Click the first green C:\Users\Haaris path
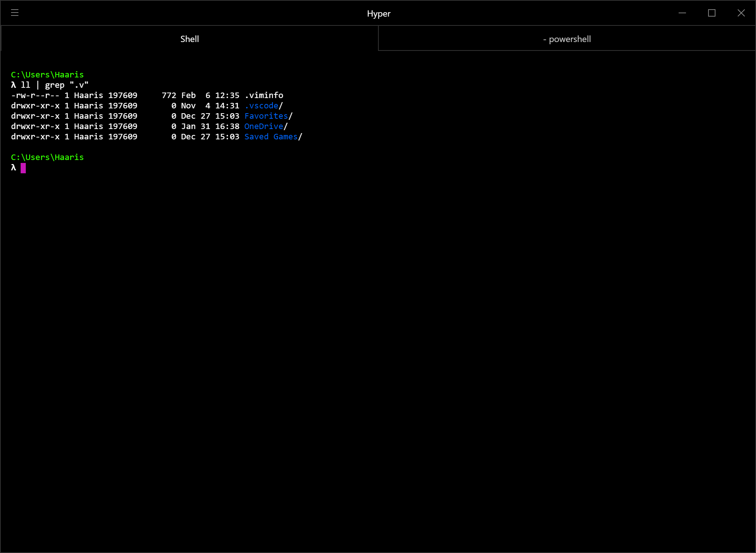Screen dimensions: 756x553 pyautogui.click(x=47, y=75)
